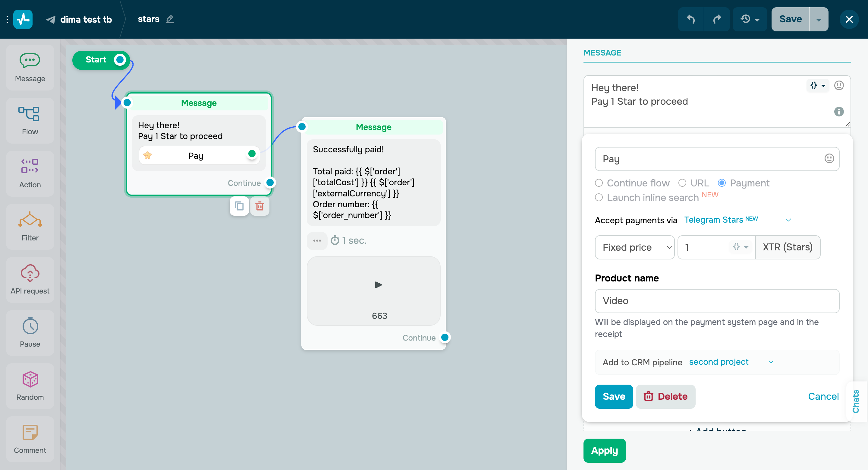Viewport: 868px width, 470px height.
Task: Go back to dima test tb bot
Action: point(85,19)
